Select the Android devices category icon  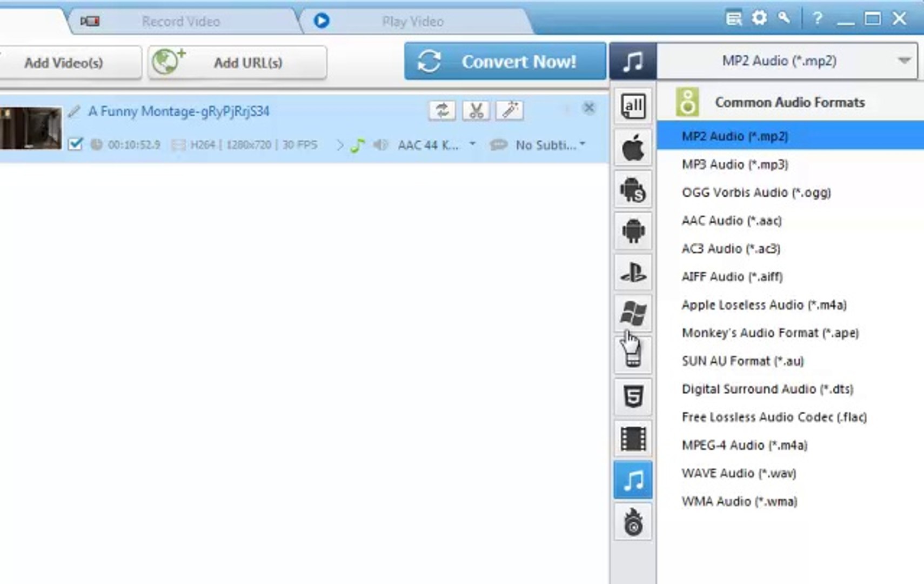(x=633, y=231)
